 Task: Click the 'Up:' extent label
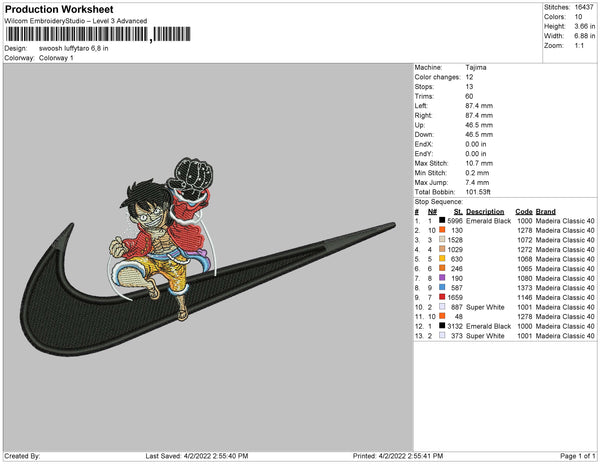click(x=420, y=125)
